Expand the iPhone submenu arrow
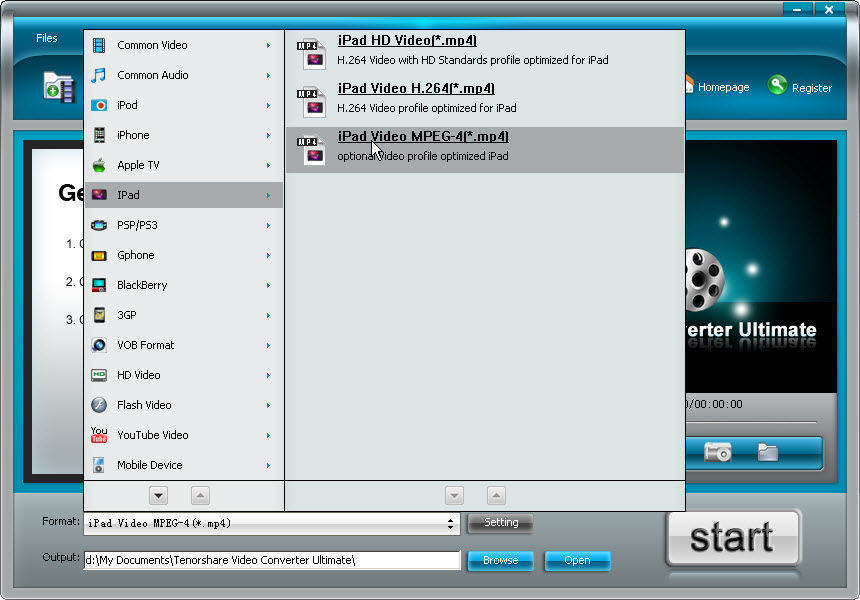Screen dimensions: 860x600 (268, 135)
